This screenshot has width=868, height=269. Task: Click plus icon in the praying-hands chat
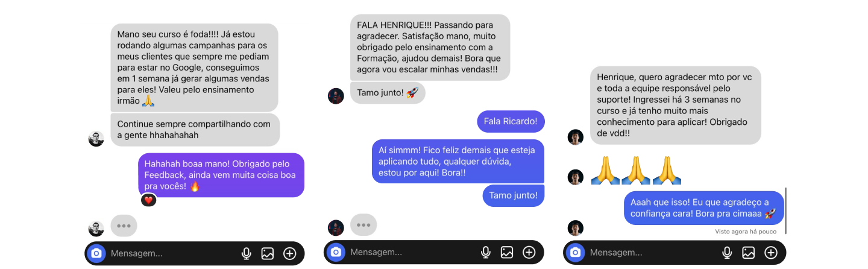tap(770, 253)
